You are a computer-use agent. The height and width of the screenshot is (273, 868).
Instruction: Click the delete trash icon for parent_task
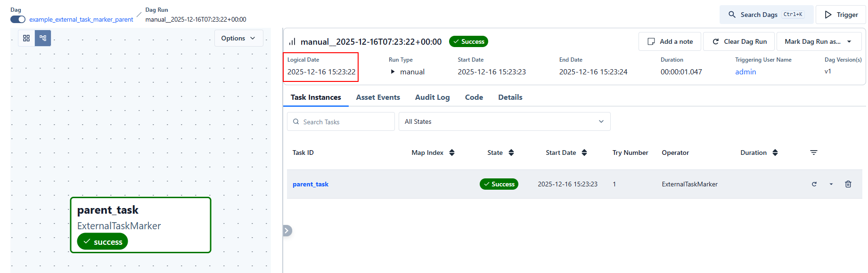click(x=848, y=184)
